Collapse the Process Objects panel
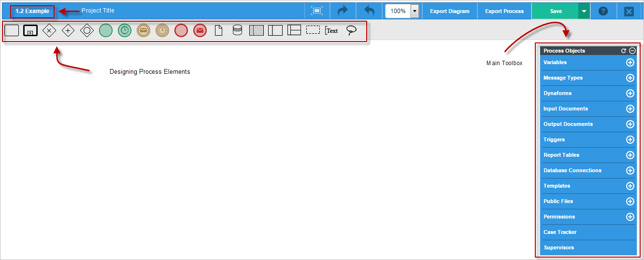644x260 pixels. [632, 51]
